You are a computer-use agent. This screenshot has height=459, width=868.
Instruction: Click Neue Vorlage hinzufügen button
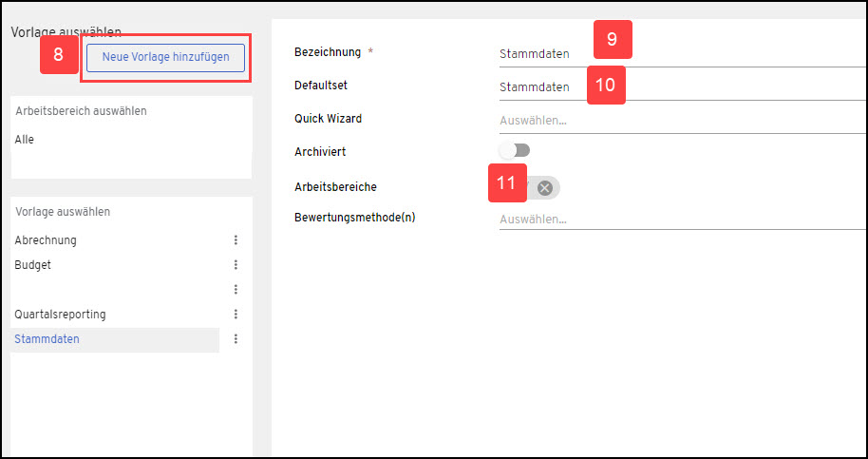tap(165, 58)
